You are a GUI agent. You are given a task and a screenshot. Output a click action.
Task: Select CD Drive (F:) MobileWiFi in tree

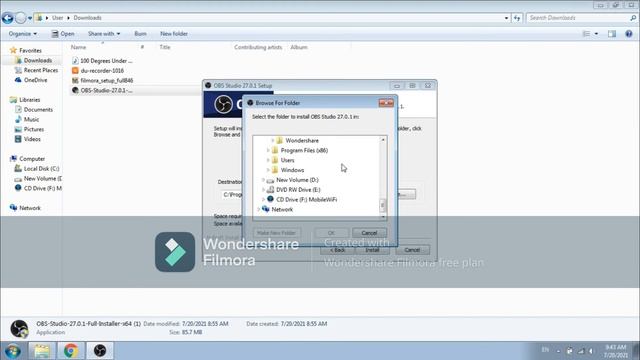pos(306,199)
